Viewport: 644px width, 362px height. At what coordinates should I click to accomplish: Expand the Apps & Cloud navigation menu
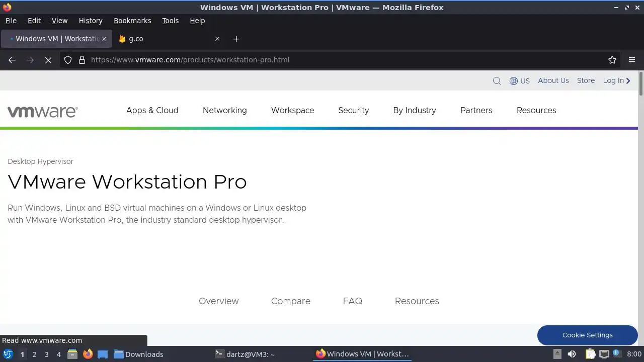point(152,110)
